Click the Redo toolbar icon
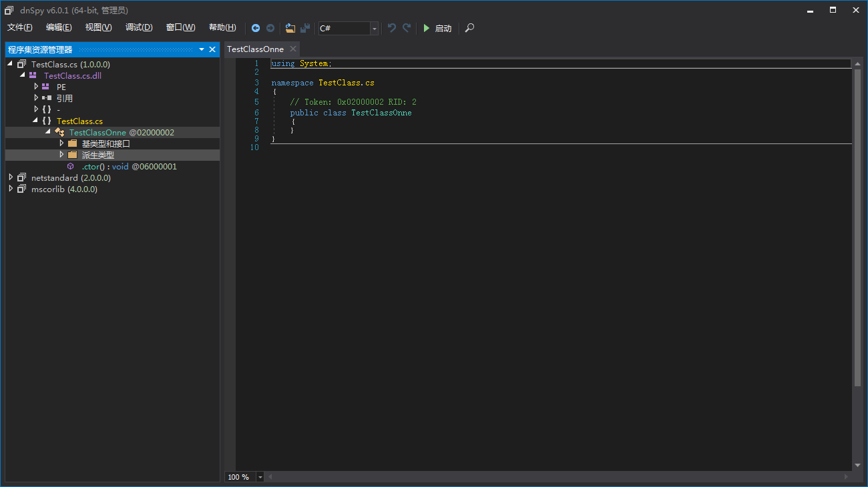 point(407,28)
